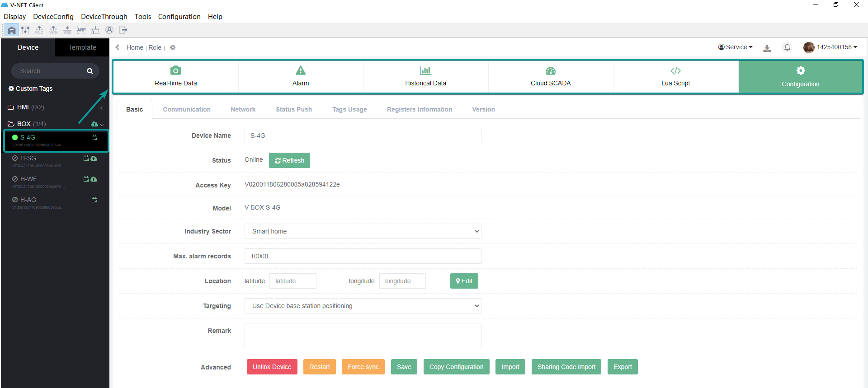Switch to Registers Information tab
The height and width of the screenshot is (388, 868).
pos(420,109)
